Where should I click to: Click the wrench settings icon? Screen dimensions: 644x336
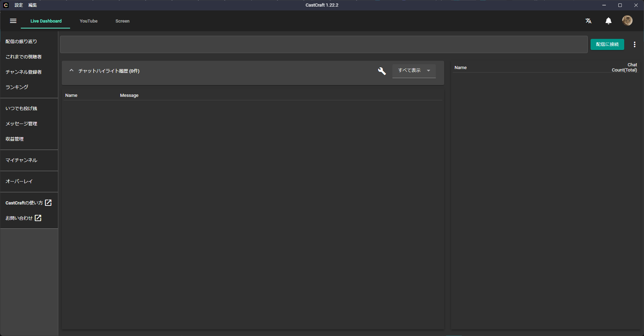coord(382,71)
